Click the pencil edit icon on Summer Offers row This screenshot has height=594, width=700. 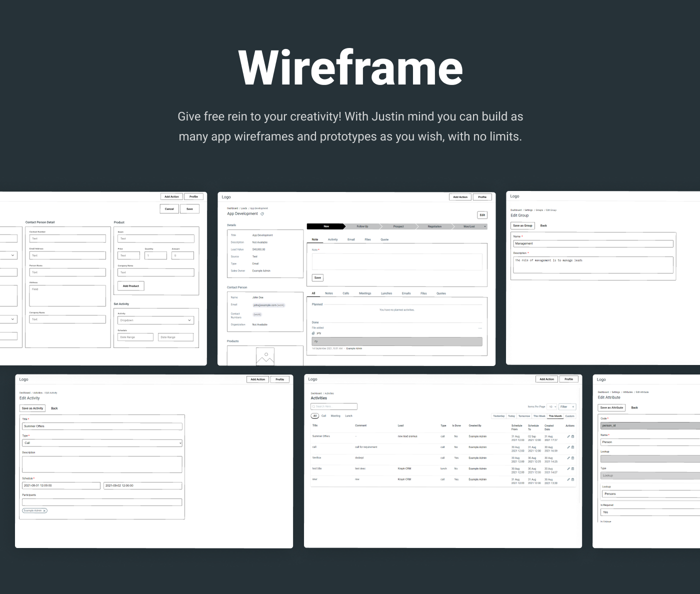(568, 436)
